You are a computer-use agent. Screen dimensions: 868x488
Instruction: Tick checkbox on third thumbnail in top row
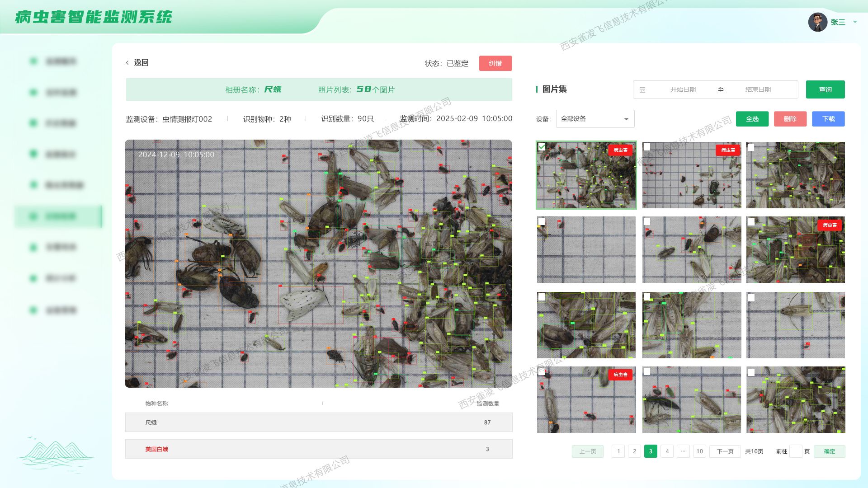click(x=751, y=147)
